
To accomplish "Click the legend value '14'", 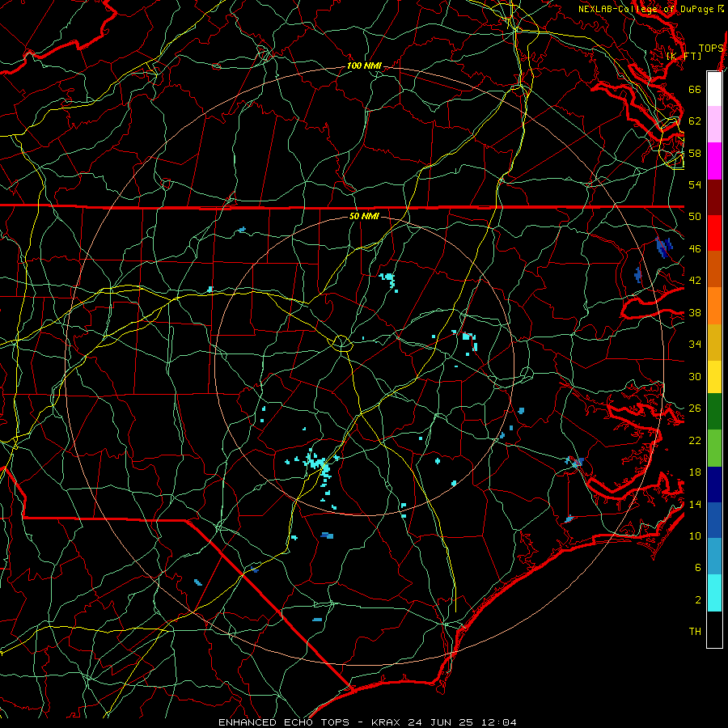I will [695, 504].
